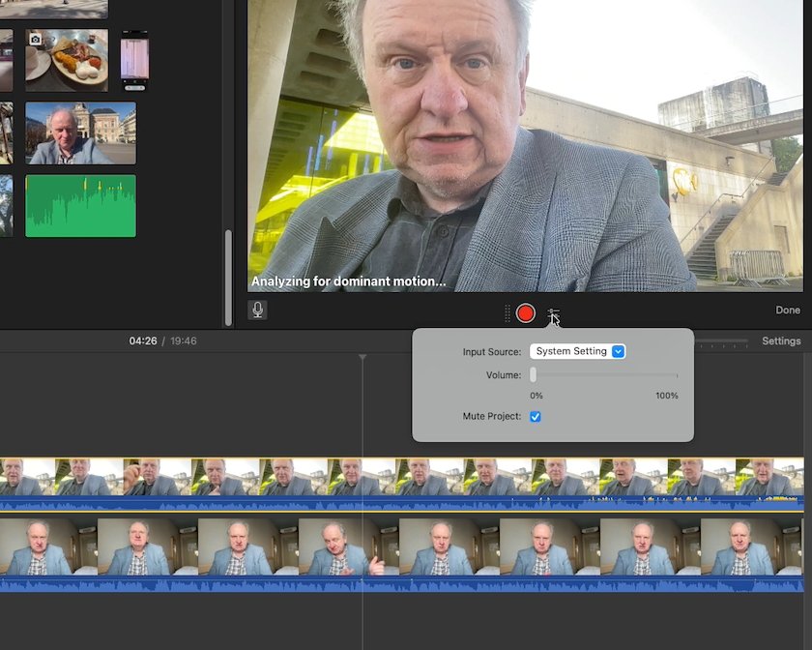Image resolution: width=812 pixels, height=650 pixels.
Task: Click the blue chevron on System Setting
Action: coord(618,351)
